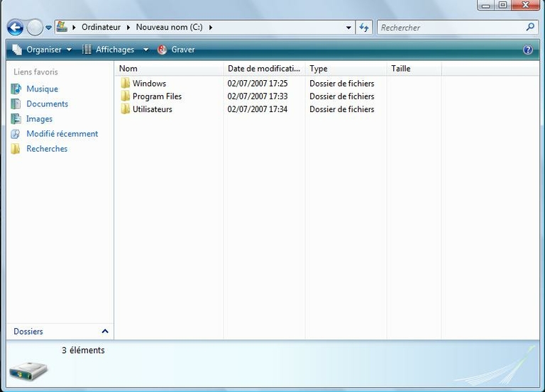
Task: Sort by the Taille column header
Action: [x=414, y=69]
